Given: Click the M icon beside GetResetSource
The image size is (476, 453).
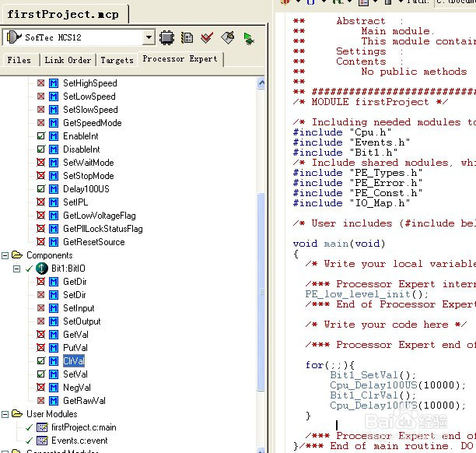Looking at the screenshot, I should pos(54,242).
